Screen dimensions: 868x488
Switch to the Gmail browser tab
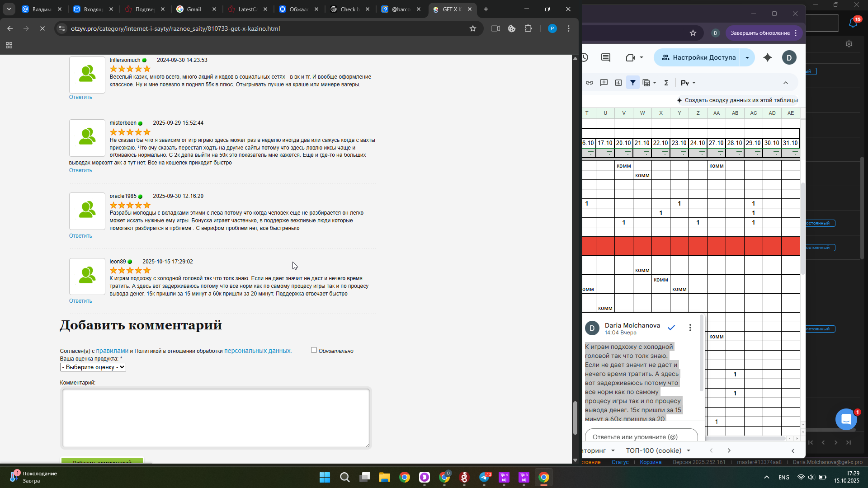194,9
